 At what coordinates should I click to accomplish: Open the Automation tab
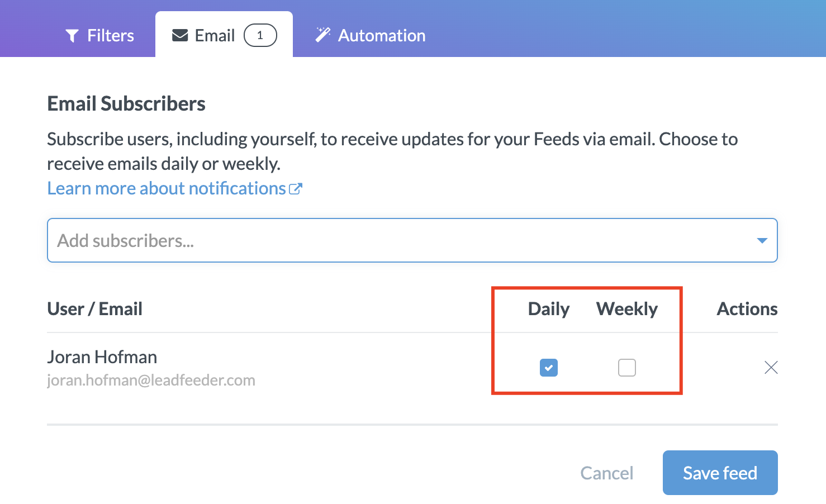coord(382,36)
